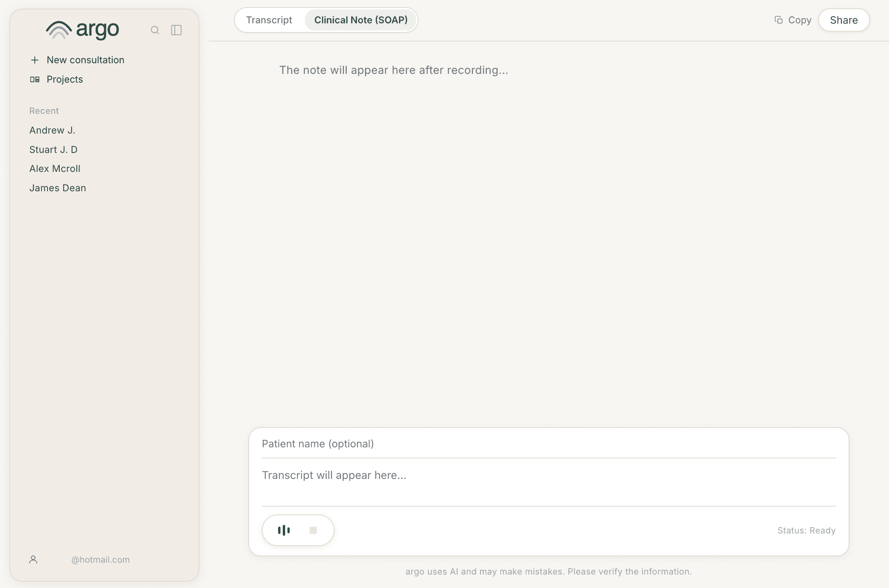
Task: Open Andrew J.'s recent consultation
Action: tap(52, 130)
